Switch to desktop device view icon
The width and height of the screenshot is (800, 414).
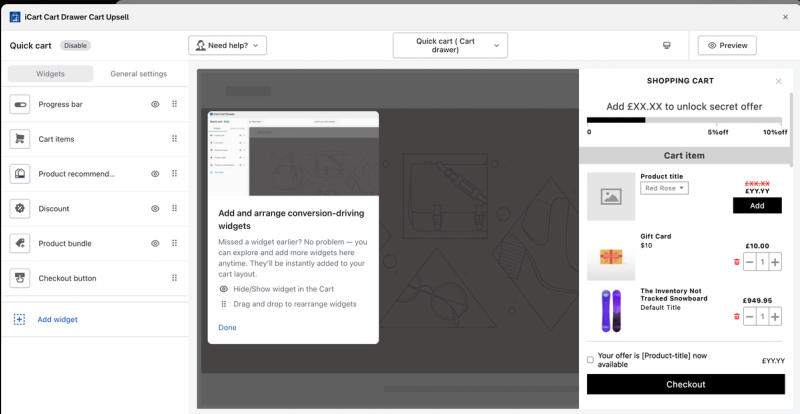click(x=666, y=45)
